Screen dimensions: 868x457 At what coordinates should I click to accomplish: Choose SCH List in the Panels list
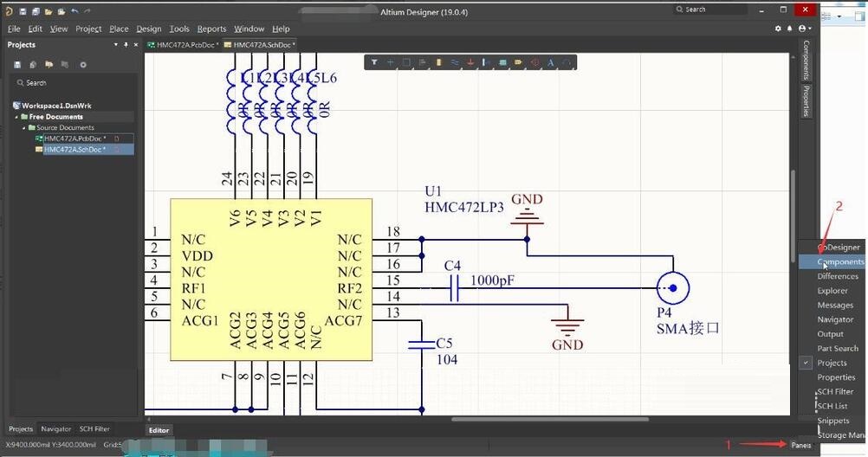click(832, 406)
